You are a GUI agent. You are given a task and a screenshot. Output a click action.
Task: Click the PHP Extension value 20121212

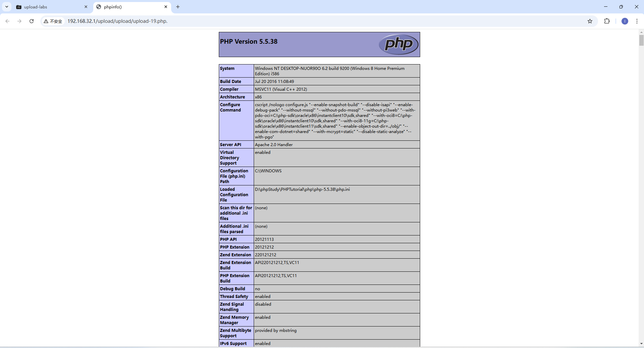tap(264, 247)
